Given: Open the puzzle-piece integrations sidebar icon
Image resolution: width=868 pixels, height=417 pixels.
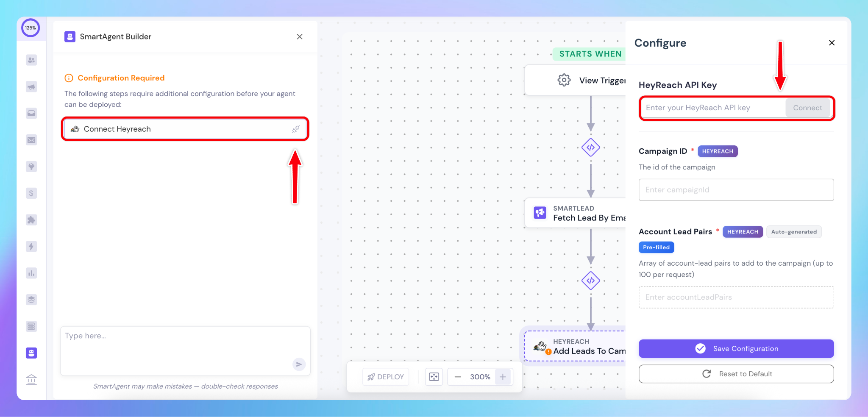Looking at the screenshot, I should (31, 220).
